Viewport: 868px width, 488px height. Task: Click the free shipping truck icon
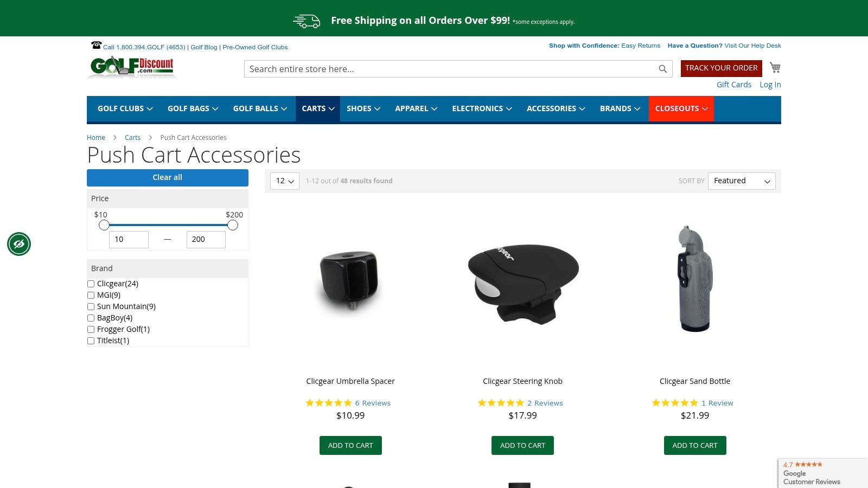pyautogui.click(x=307, y=21)
